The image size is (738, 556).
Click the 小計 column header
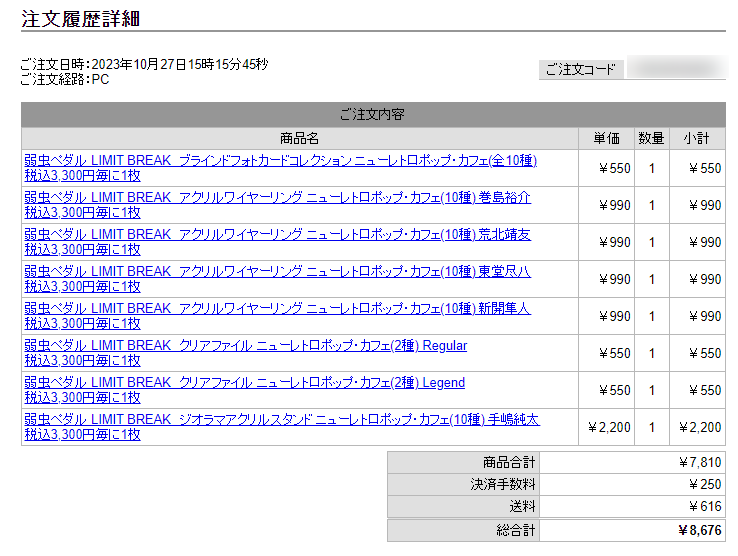697,138
